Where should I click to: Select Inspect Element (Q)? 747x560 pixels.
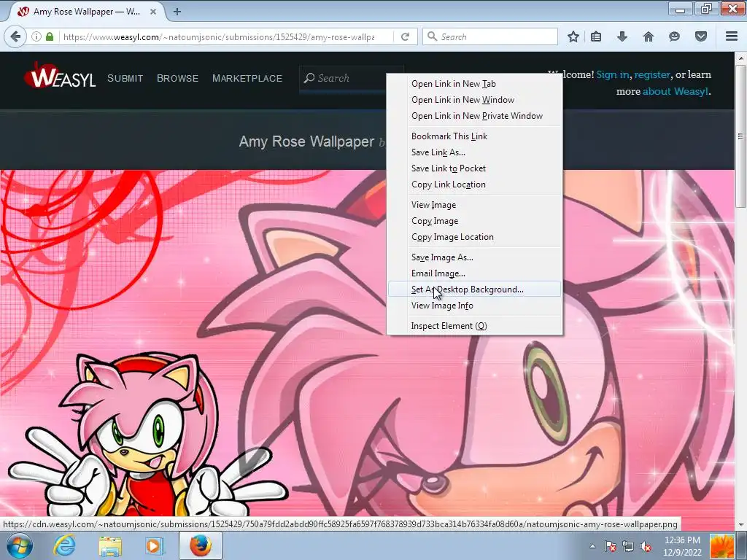pos(474,326)
